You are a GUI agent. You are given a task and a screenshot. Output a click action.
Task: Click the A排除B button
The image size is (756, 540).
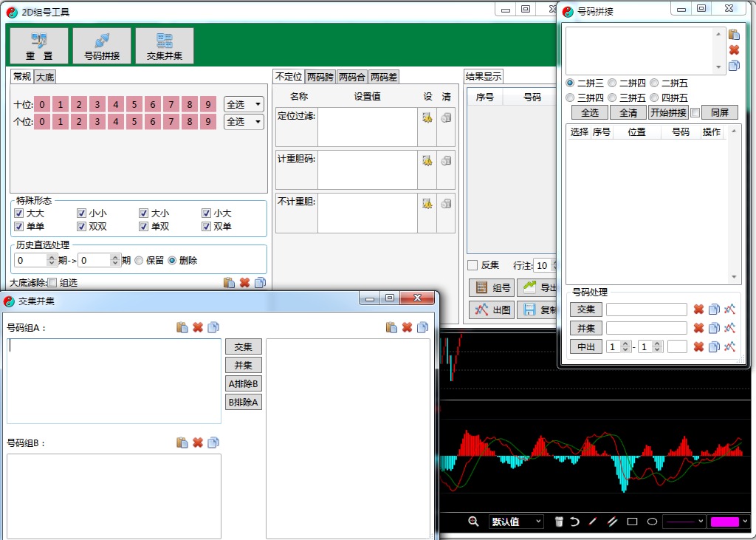[x=243, y=384]
